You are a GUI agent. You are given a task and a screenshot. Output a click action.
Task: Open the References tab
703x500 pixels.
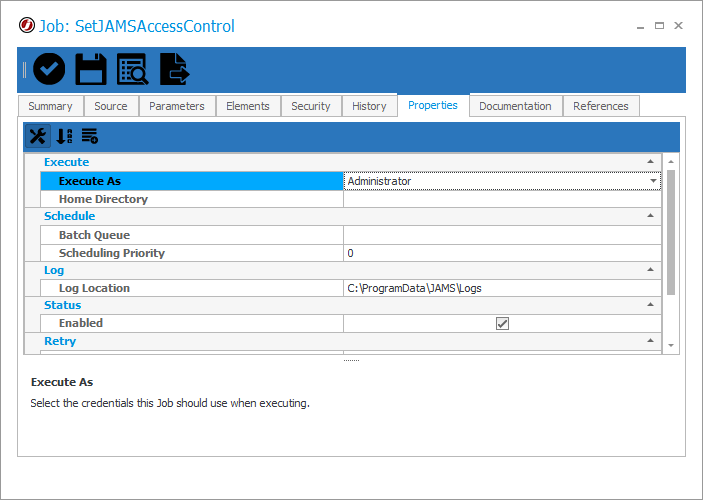pos(601,106)
